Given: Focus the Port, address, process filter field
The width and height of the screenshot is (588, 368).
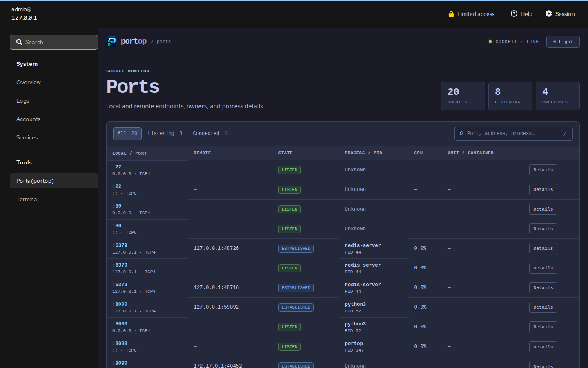Looking at the screenshot, I should coord(514,134).
